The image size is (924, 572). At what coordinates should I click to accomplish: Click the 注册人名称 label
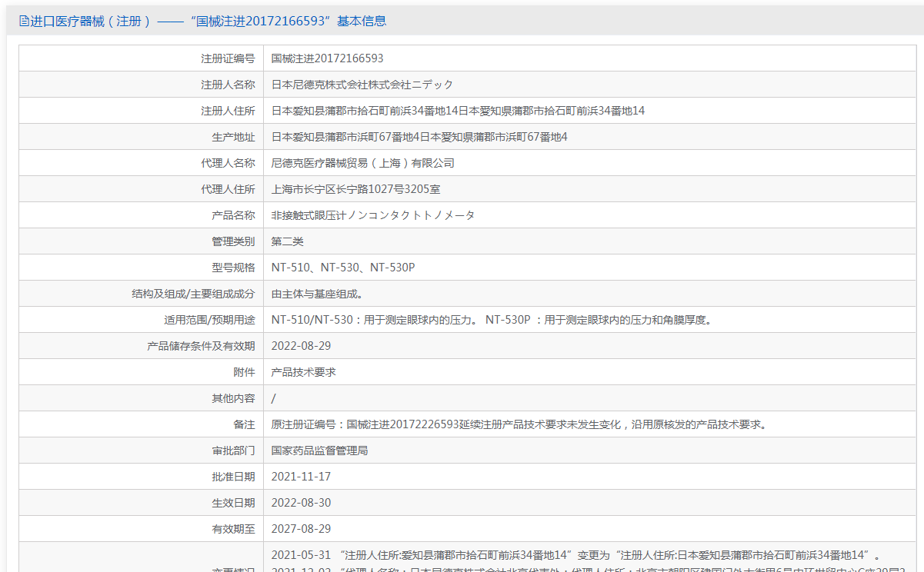click(x=228, y=85)
